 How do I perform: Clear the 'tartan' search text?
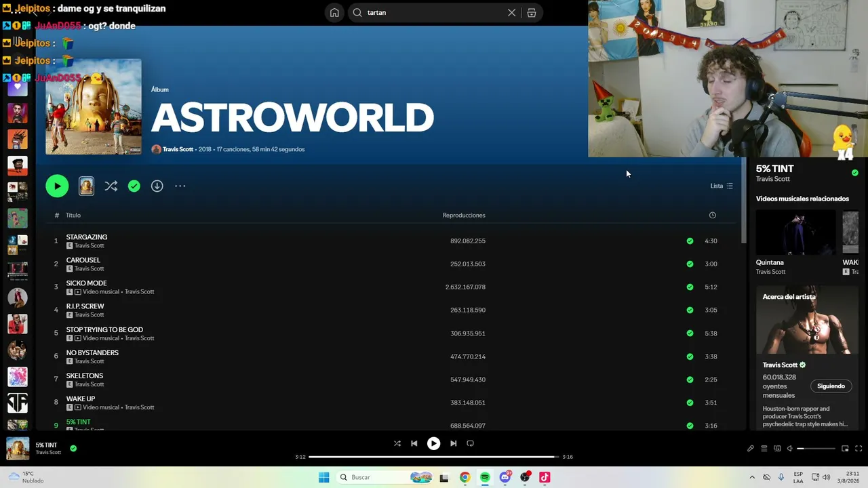click(x=511, y=13)
